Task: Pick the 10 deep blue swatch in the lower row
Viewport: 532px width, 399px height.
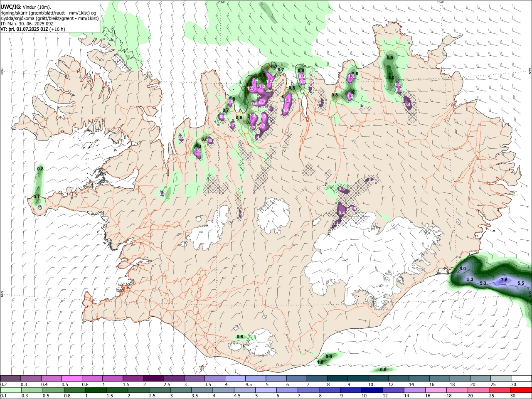Action: (372, 390)
